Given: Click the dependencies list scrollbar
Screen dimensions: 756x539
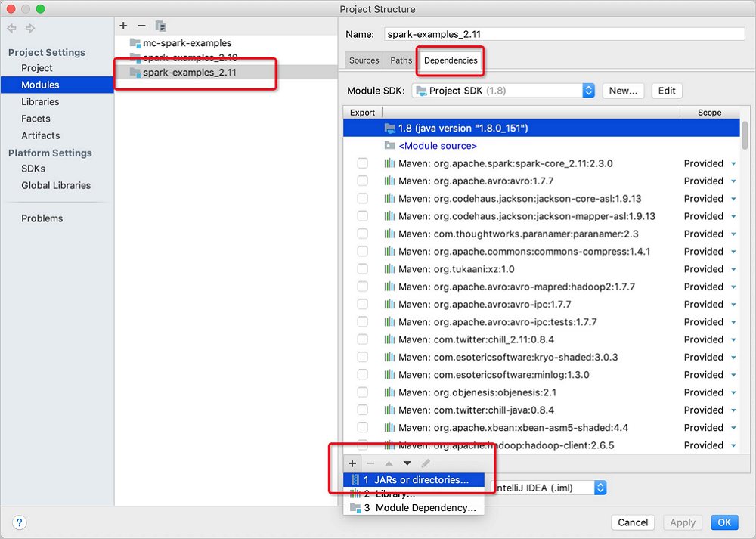Looking at the screenshot, I should pos(745,135).
